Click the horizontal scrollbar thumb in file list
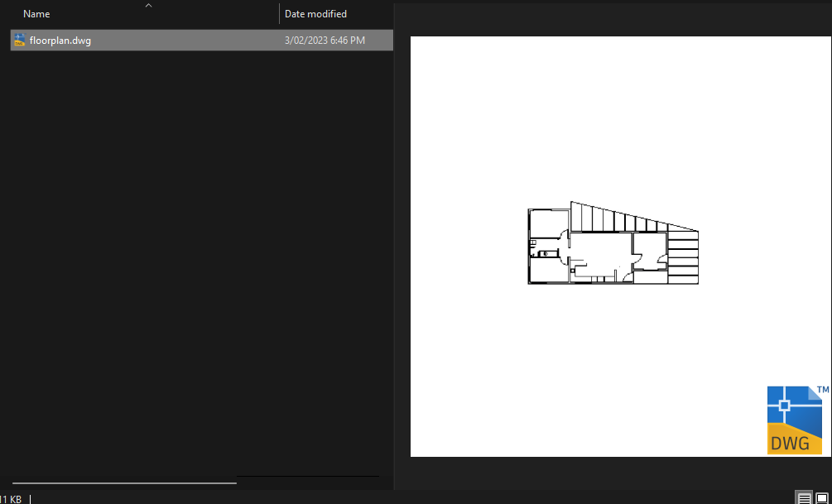The height and width of the screenshot is (504, 832). click(124, 482)
